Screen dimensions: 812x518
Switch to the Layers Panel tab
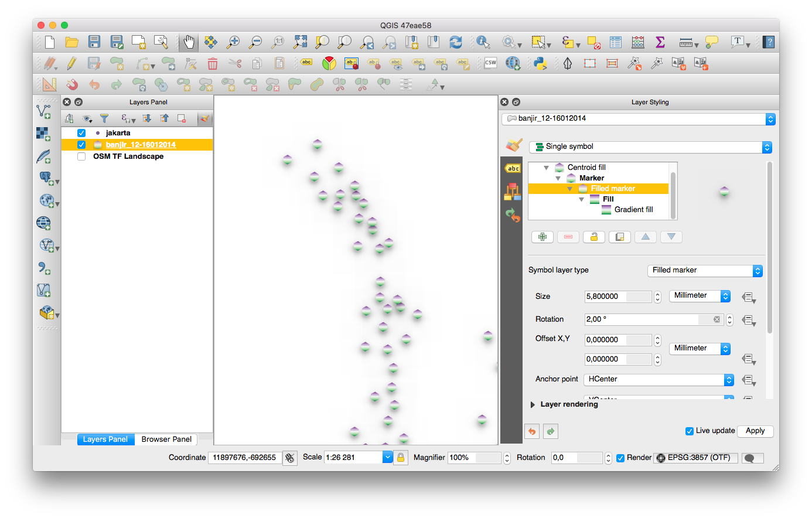(105, 439)
